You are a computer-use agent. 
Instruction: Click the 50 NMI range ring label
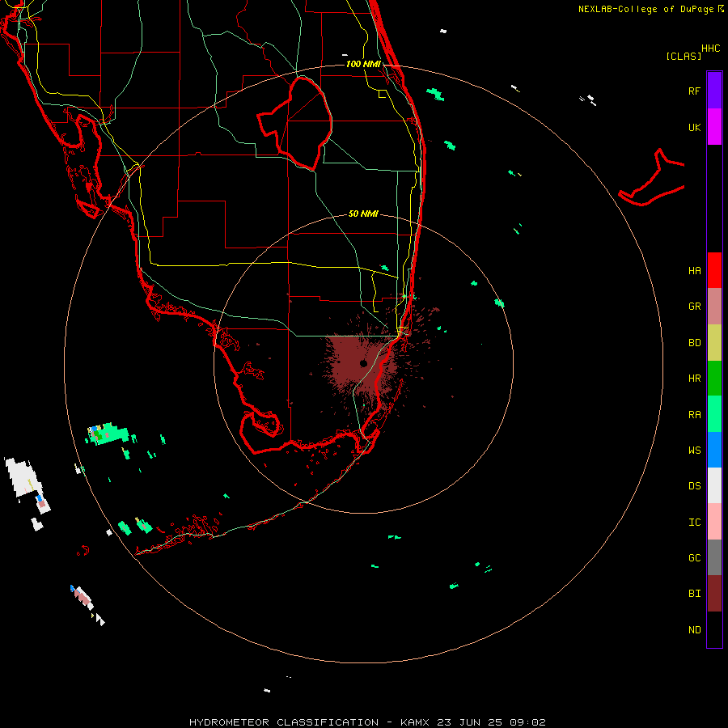[x=363, y=214]
